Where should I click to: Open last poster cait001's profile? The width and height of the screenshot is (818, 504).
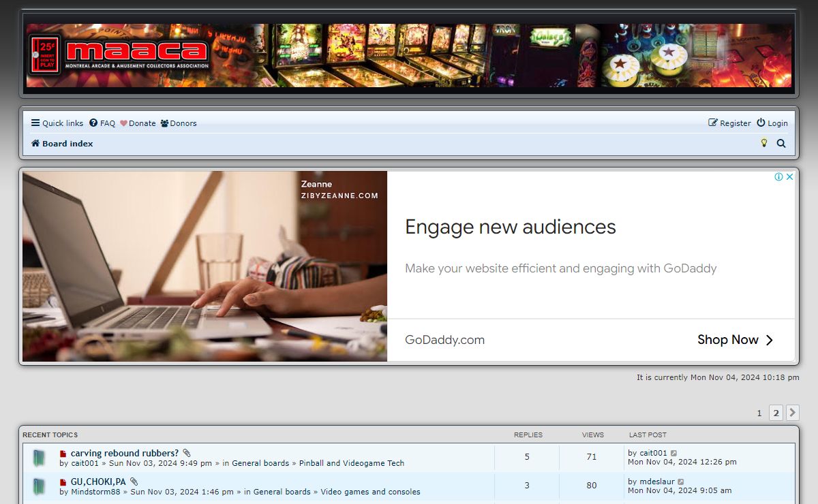[653, 453]
